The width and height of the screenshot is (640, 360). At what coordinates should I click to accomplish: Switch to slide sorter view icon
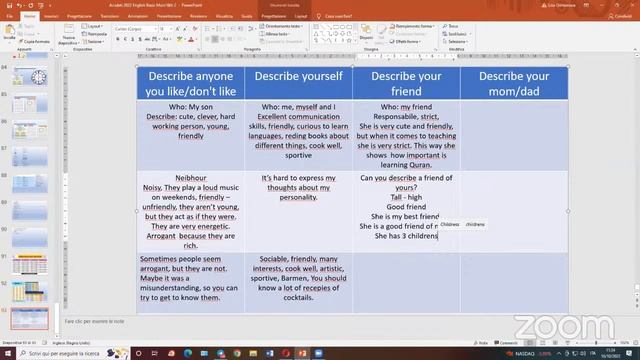(x=542, y=343)
